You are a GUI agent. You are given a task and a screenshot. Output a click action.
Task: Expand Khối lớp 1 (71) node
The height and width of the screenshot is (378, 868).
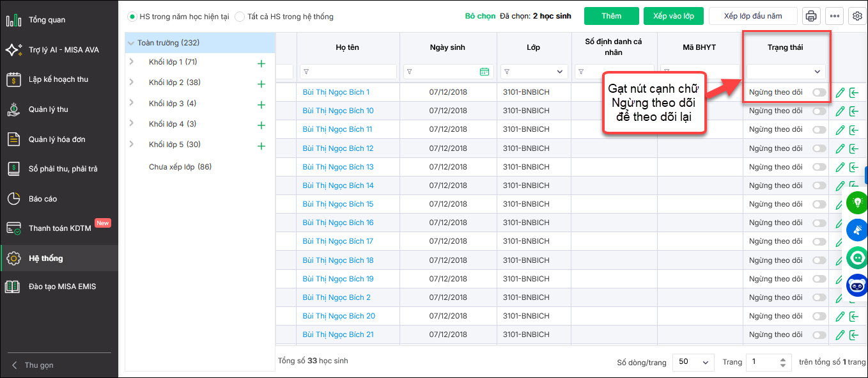click(132, 62)
